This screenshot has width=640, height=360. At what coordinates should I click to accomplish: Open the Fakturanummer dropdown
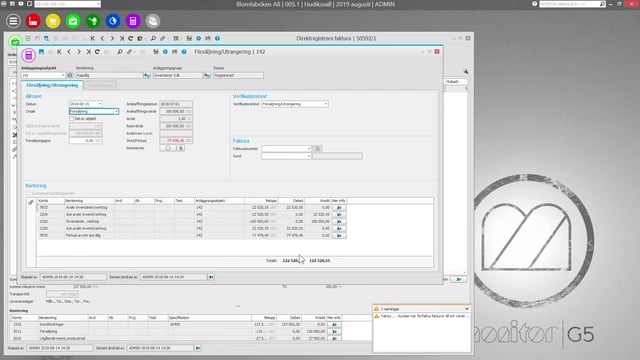tap(309, 149)
